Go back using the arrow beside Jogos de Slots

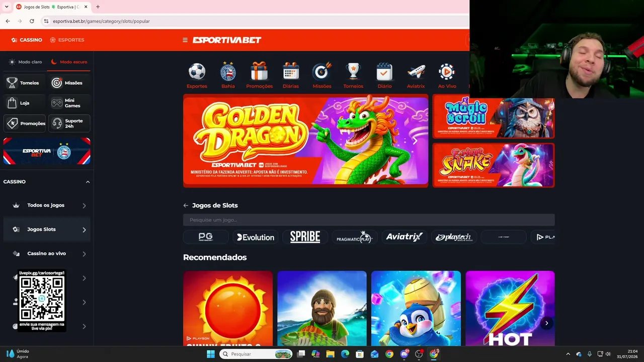(186, 205)
